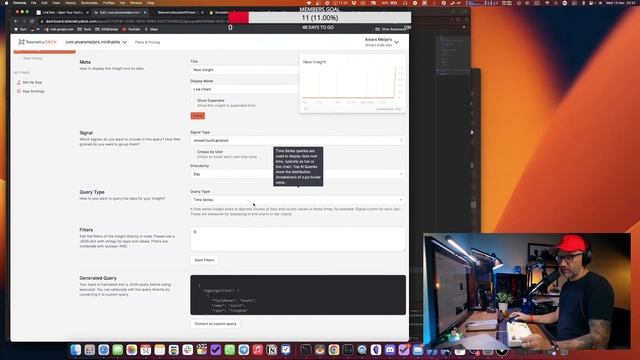Click the Save Filters button
This screenshot has height=360, width=640.
click(204, 260)
